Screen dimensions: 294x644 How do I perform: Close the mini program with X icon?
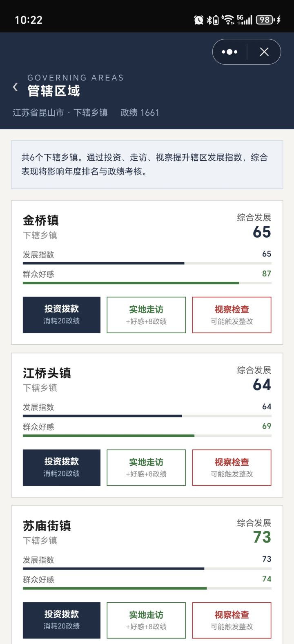264,52
